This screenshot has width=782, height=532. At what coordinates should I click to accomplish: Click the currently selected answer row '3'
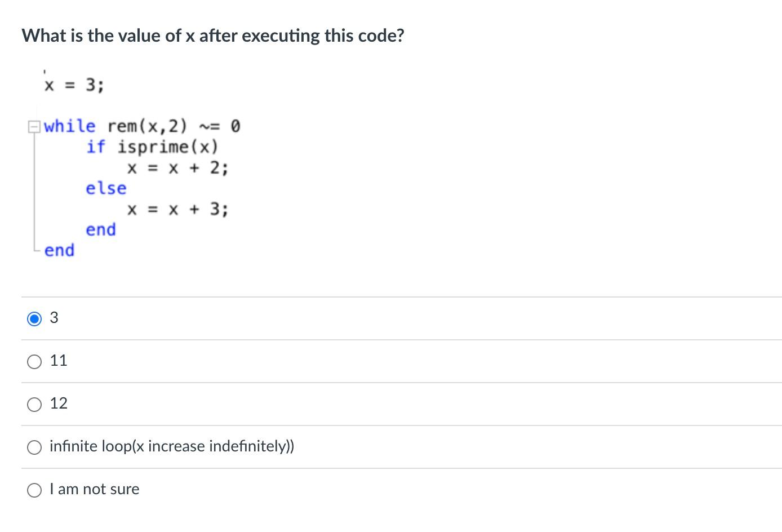tap(54, 318)
